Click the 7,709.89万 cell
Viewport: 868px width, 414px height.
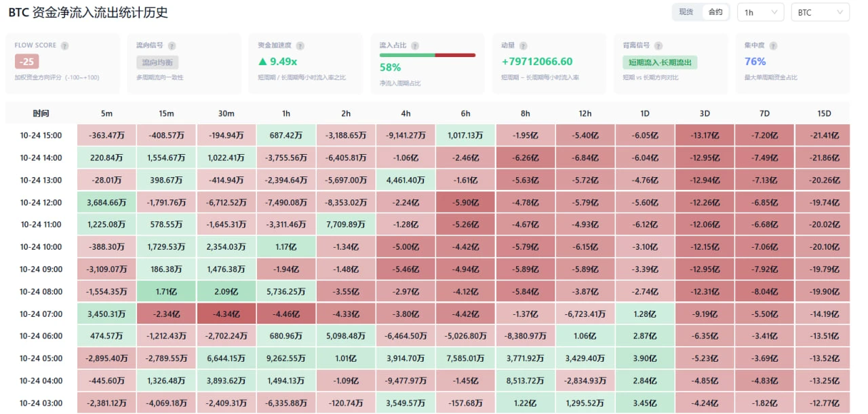click(x=346, y=225)
